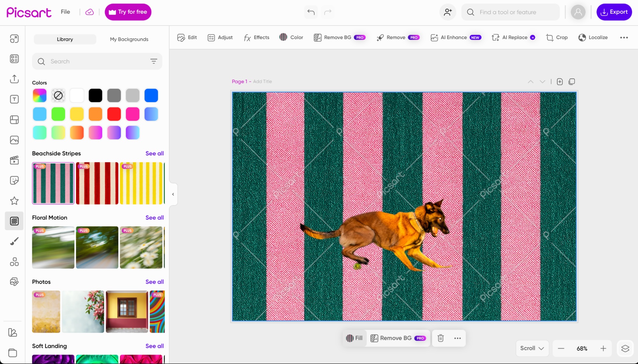
Task: See all Floral Motion backgrounds
Action: 154,218
